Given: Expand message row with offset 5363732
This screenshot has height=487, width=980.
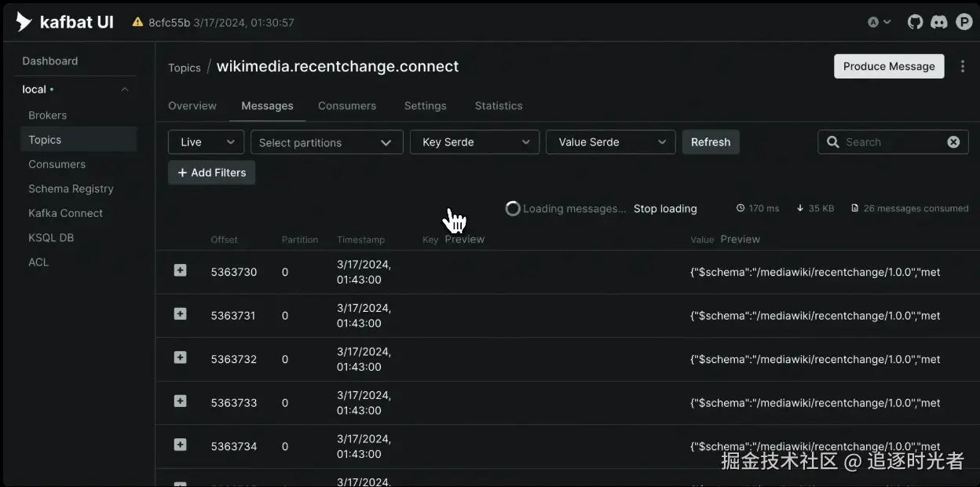Looking at the screenshot, I should [x=180, y=357].
